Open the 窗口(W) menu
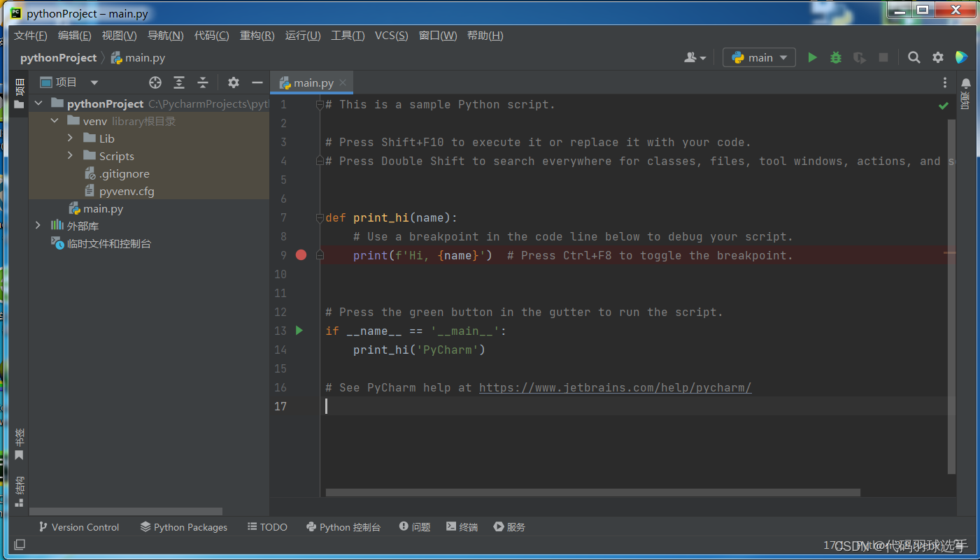 click(438, 36)
